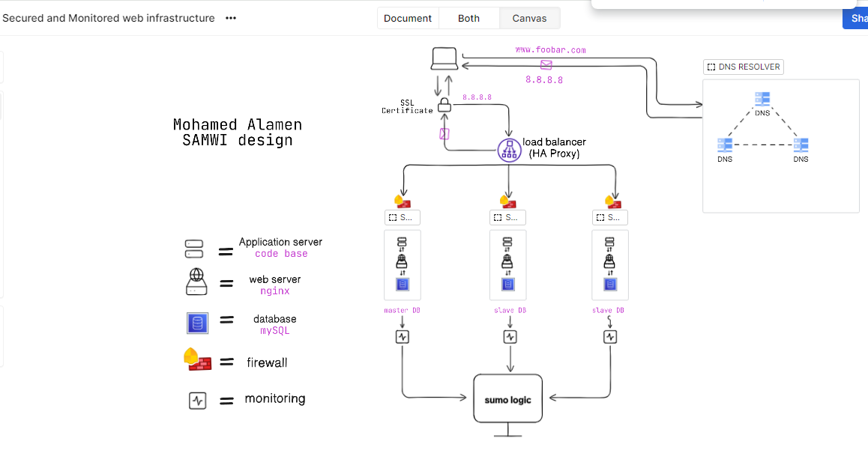Switch to the Document tab

coord(408,17)
